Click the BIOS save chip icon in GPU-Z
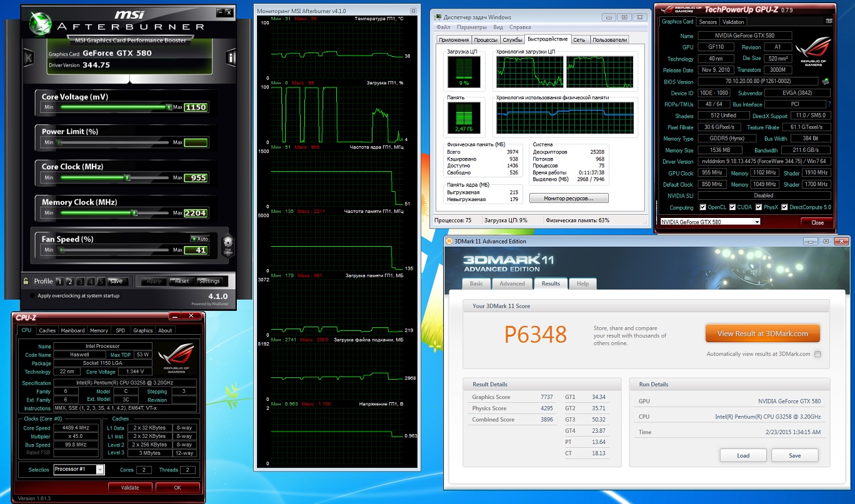 (x=826, y=81)
